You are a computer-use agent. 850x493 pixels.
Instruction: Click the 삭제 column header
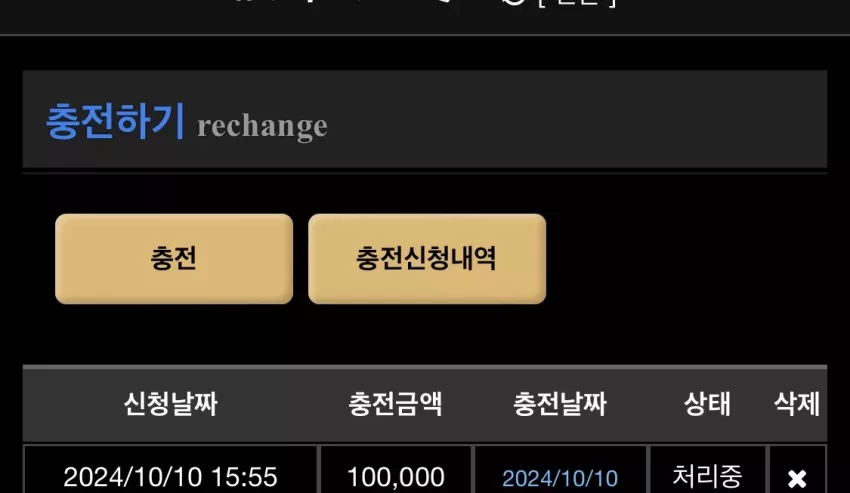(797, 404)
